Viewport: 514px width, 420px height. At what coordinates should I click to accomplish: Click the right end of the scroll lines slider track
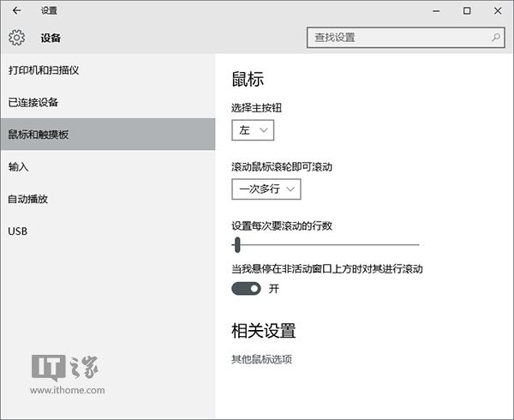point(417,245)
